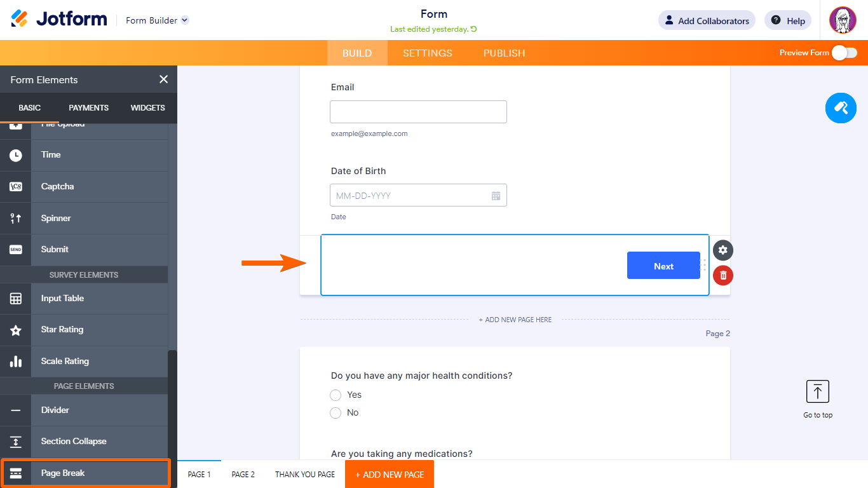Close the Form Elements panel
The width and height of the screenshot is (868, 488).
163,79
